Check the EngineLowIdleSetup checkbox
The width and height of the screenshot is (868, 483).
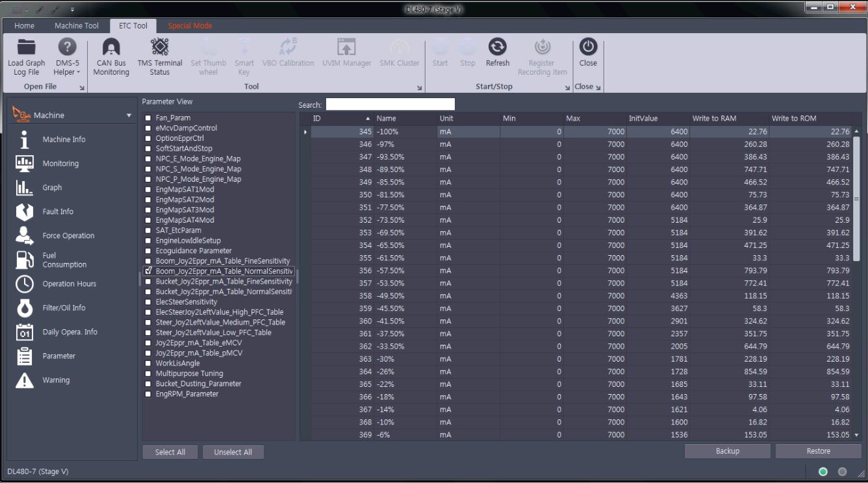coord(149,241)
